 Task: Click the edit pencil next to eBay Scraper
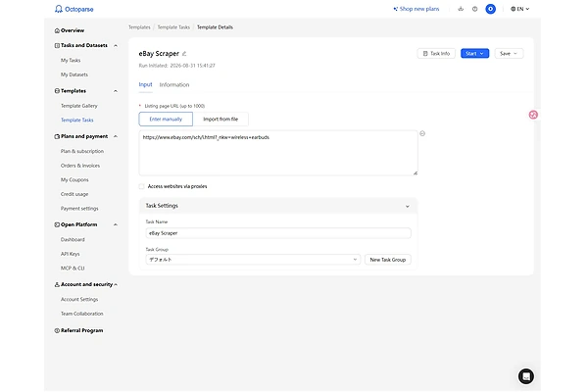pyautogui.click(x=184, y=54)
